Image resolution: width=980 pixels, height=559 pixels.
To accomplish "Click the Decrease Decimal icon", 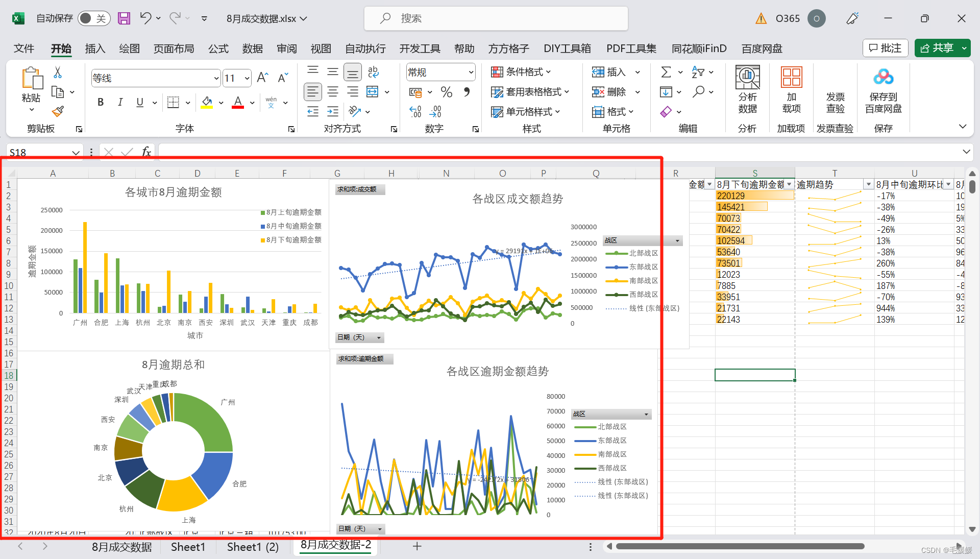I will point(435,111).
